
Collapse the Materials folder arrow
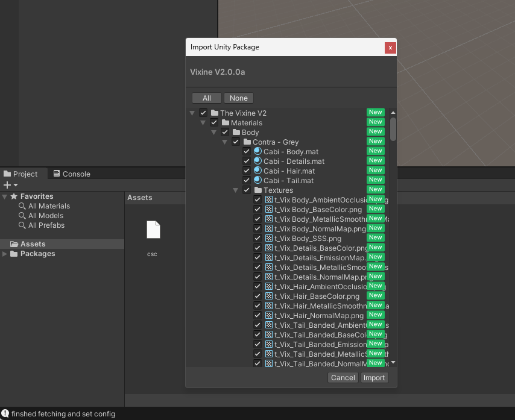[x=203, y=123]
